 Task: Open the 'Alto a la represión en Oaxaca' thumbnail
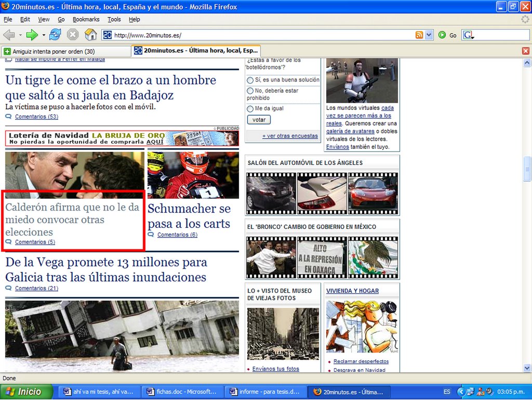tap(322, 257)
